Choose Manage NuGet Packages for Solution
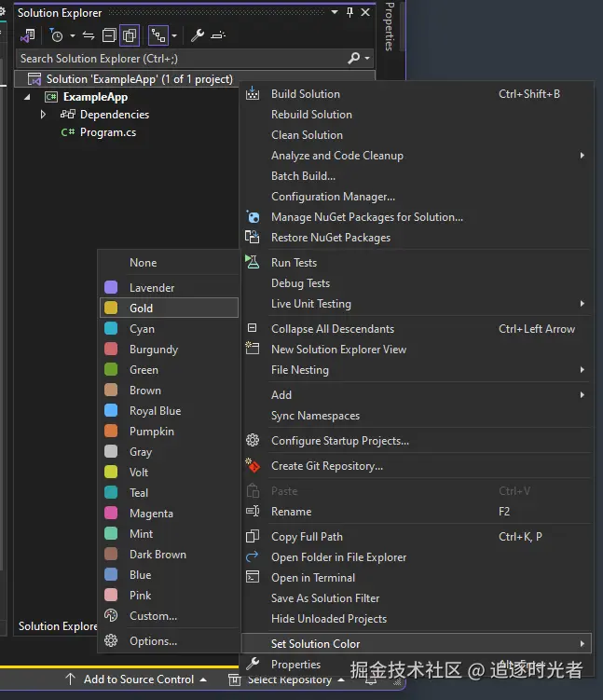Viewport: 603px width, 700px height. tap(366, 217)
